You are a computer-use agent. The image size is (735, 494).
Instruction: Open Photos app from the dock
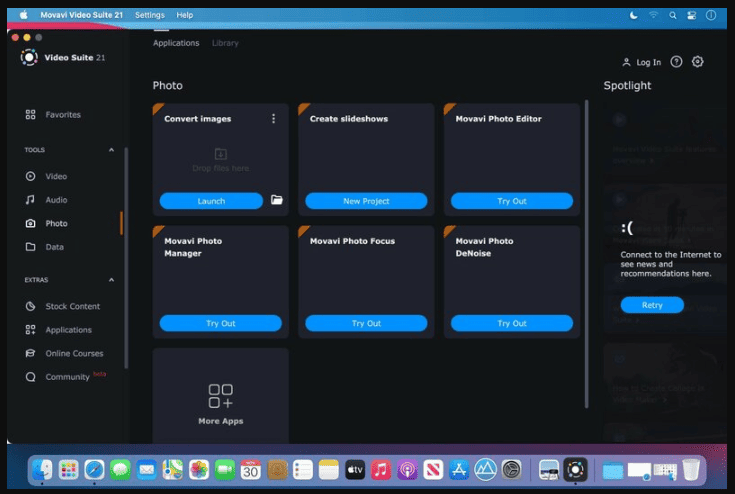[199, 469]
